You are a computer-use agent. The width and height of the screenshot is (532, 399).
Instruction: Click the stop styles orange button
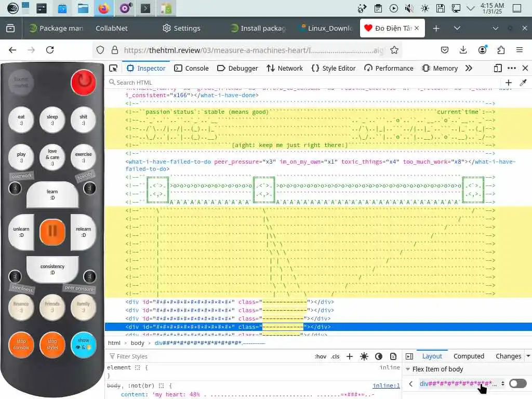tap(52, 344)
